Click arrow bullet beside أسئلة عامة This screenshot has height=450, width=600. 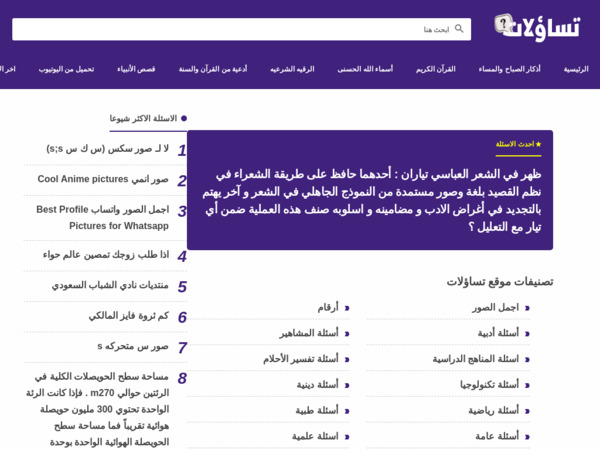[527, 437]
